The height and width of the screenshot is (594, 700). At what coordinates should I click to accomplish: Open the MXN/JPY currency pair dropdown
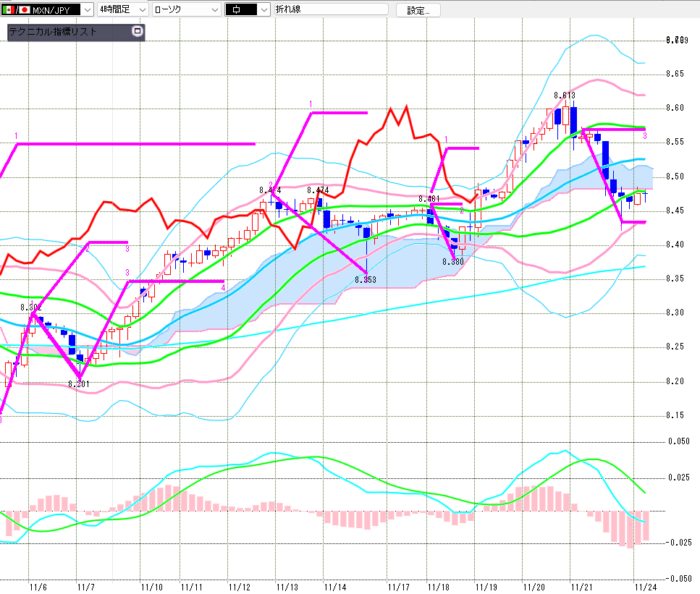[x=87, y=10]
